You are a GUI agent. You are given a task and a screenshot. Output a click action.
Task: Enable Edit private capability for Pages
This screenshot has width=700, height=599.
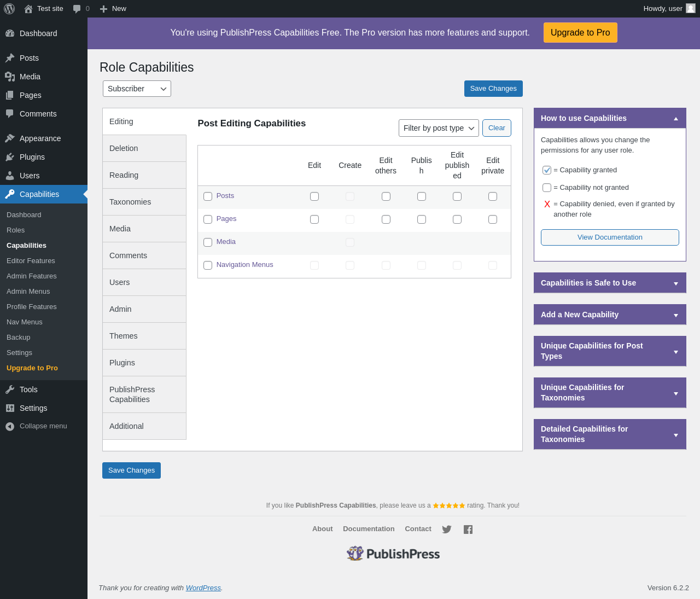493,219
